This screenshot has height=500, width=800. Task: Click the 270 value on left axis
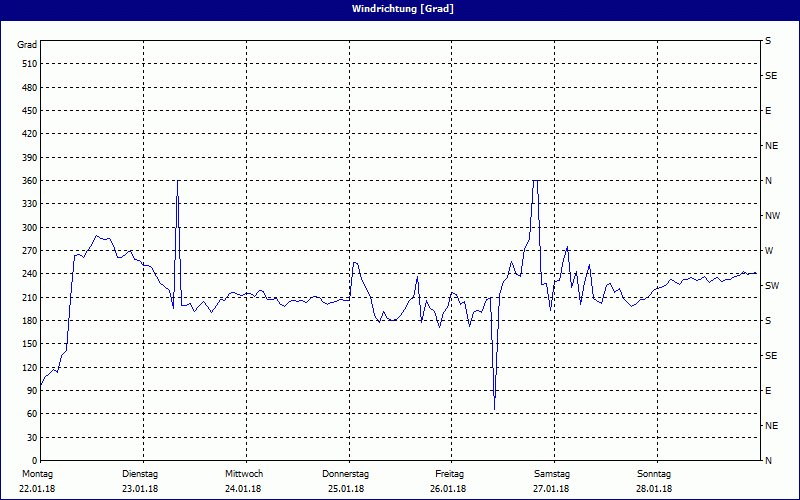29,251
